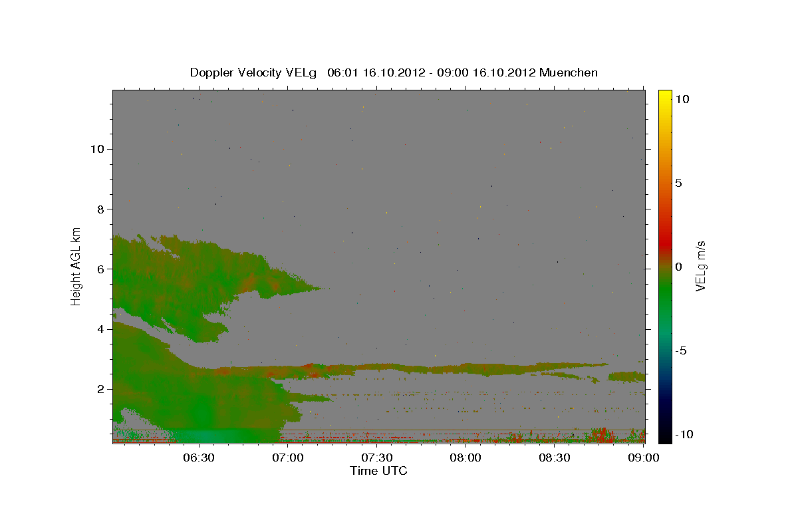
Task: Click the 08:00 time tick label
Action: 465,458
